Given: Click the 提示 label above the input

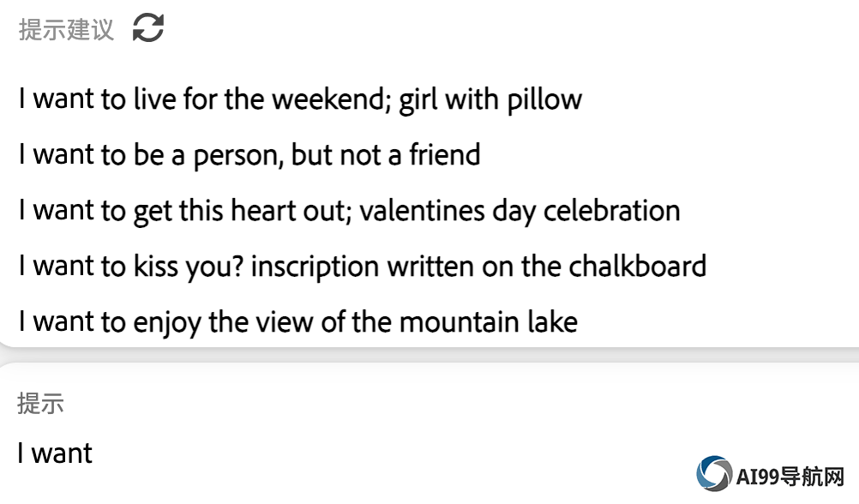Looking at the screenshot, I should [x=40, y=404].
